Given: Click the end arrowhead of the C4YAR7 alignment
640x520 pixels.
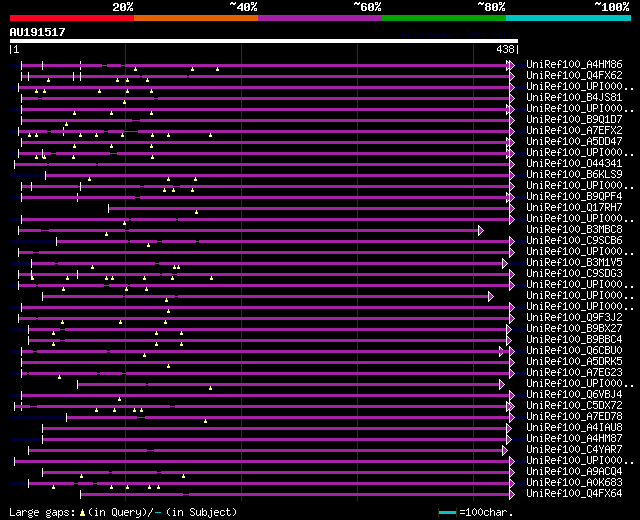Looking at the screenshot, I should (505, 451).
